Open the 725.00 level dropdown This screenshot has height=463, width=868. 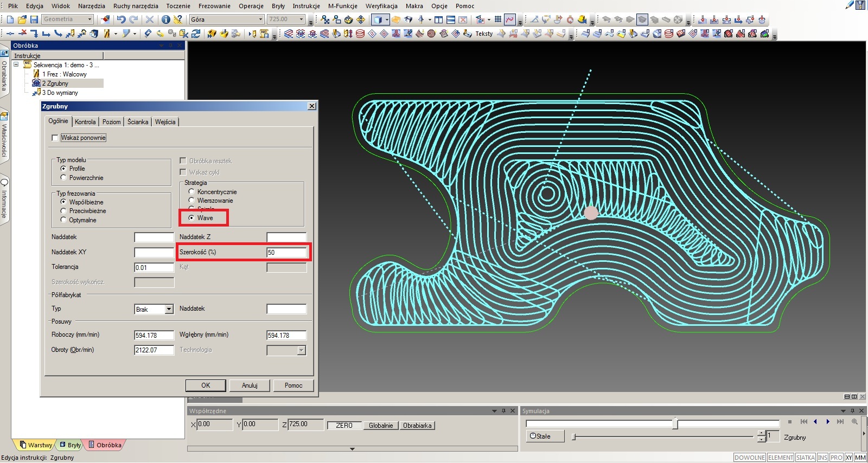302,20
